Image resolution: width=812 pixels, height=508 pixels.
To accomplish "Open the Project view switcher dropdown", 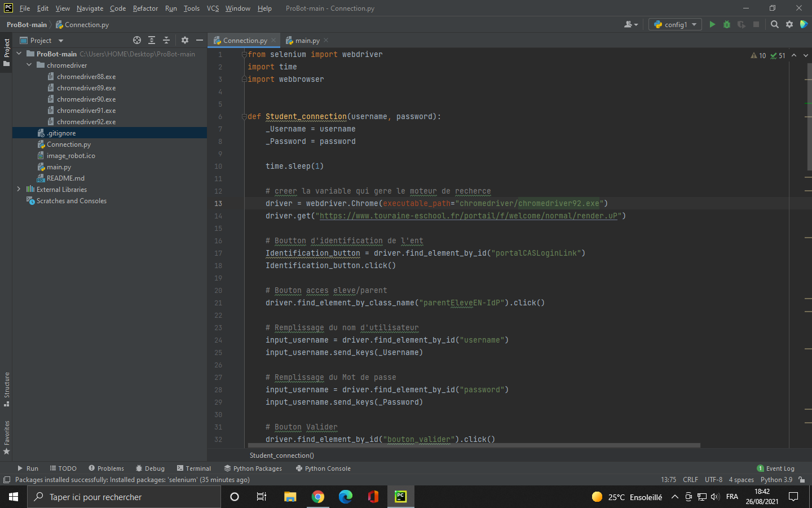I will tap(61, 40).
